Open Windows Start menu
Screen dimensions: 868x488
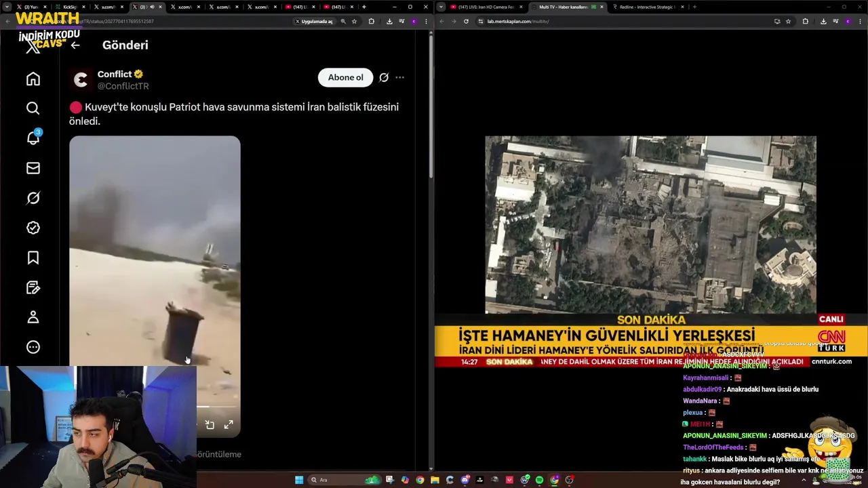(299, 480)
